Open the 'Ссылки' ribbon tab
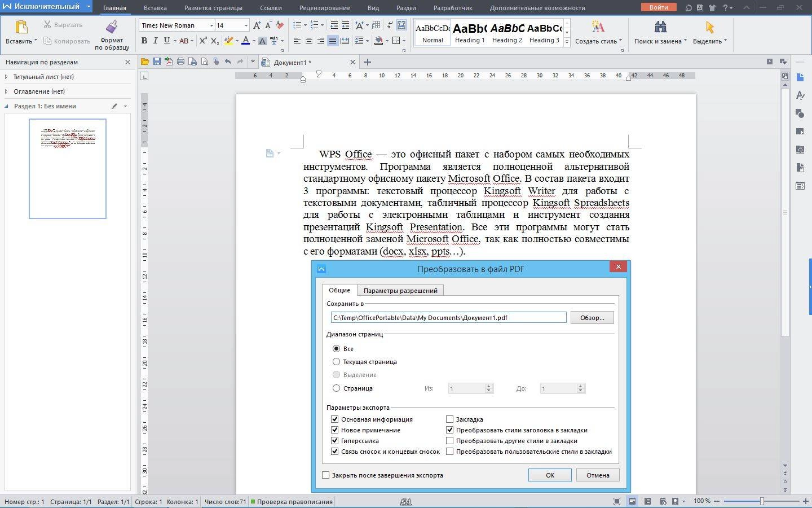Image resolution: width=812 pixels, height=508 pixels. (x=271, y=8)
